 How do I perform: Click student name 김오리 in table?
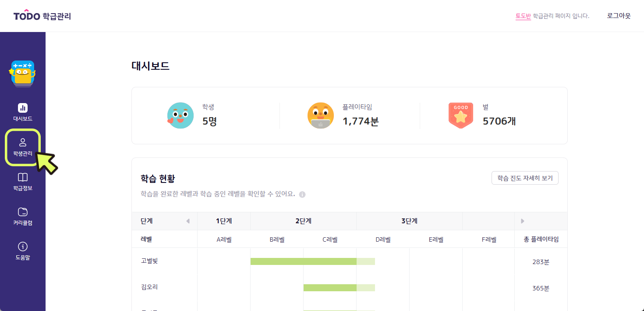point(149,287)
